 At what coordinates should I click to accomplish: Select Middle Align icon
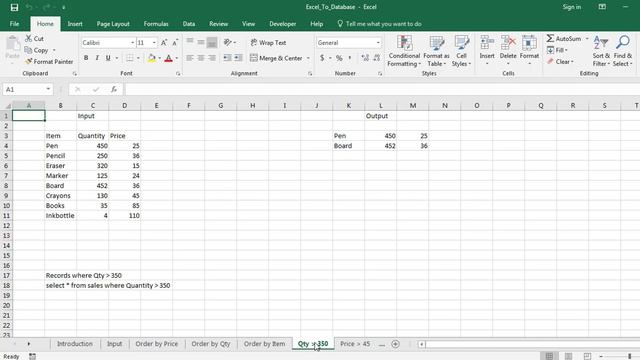pos(201,42)
